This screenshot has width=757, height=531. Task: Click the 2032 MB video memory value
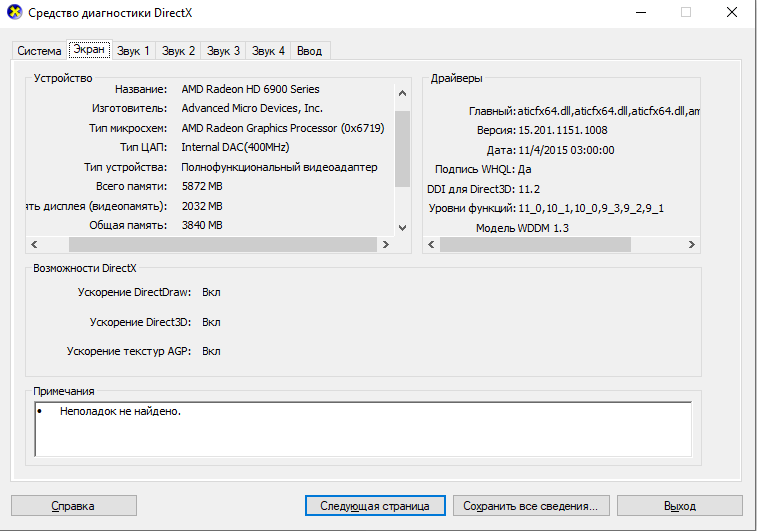pos(202,207)
